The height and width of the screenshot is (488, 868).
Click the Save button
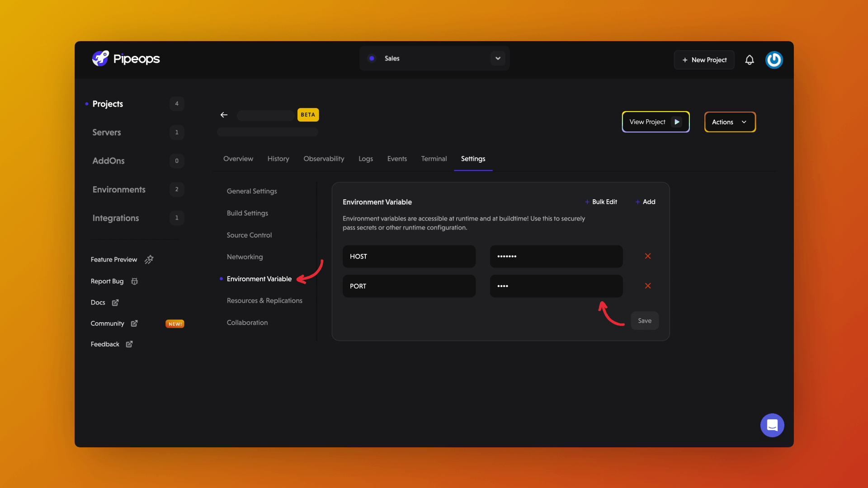click(644, 320)
